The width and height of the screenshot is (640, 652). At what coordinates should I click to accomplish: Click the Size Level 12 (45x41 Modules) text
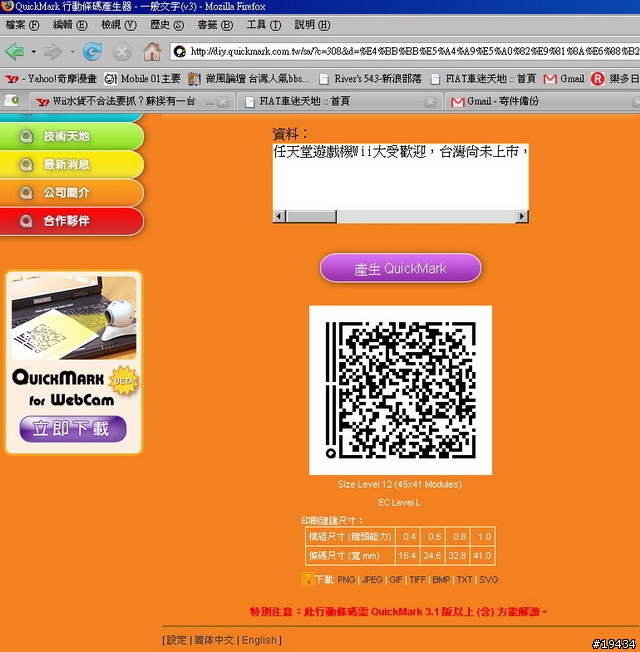click(400, 484)
